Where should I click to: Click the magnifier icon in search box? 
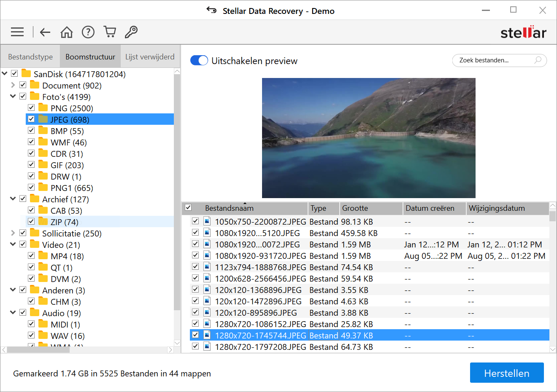pos(538,60)
